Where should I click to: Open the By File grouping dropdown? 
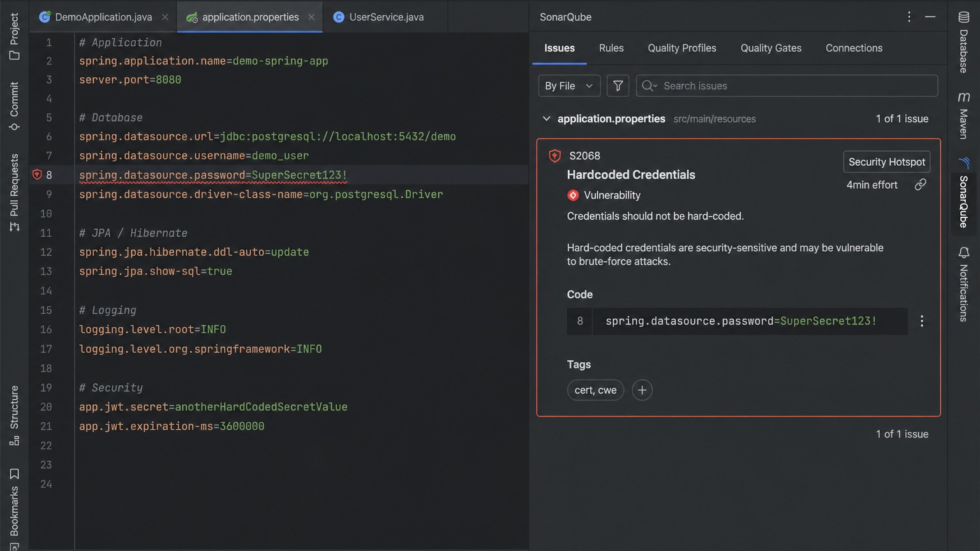[569, 85]
